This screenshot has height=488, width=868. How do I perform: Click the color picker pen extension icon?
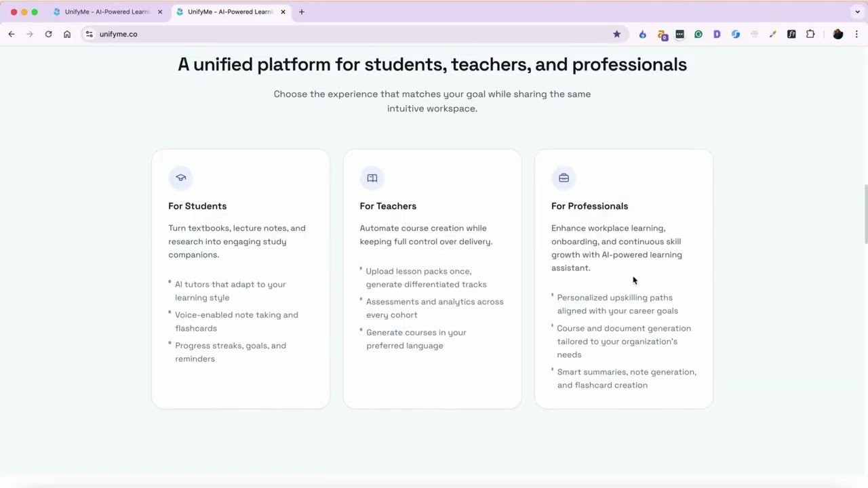[x=772, y=34]
